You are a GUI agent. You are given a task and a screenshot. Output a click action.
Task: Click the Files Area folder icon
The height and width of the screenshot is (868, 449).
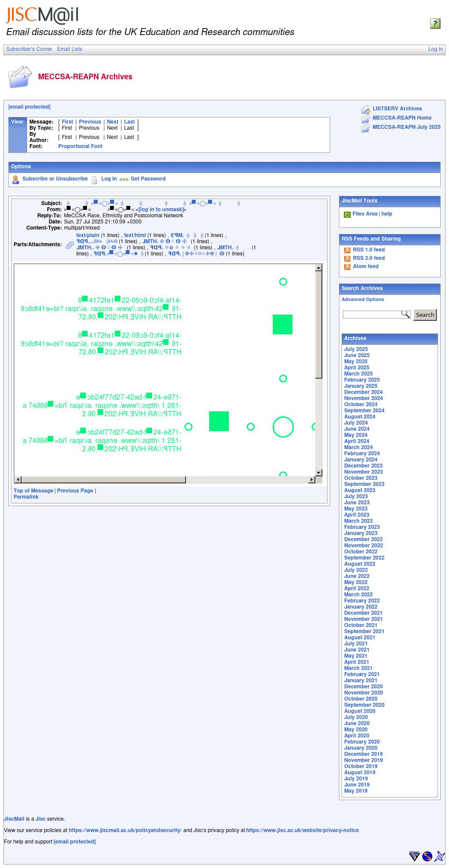coord(347,214)
